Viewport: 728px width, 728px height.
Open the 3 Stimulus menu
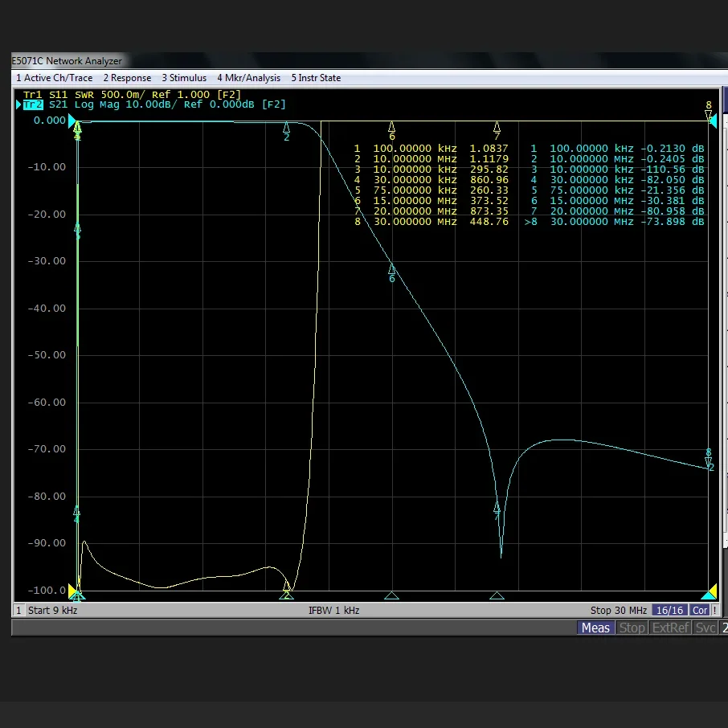[184, 78]
